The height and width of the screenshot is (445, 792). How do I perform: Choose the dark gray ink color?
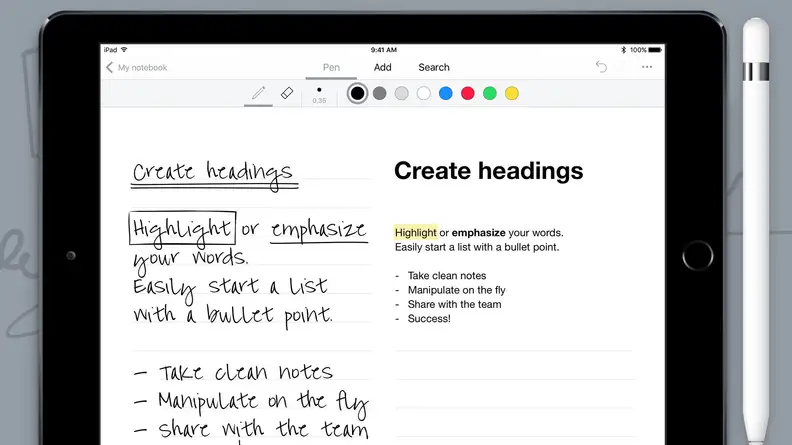[379, 93]
